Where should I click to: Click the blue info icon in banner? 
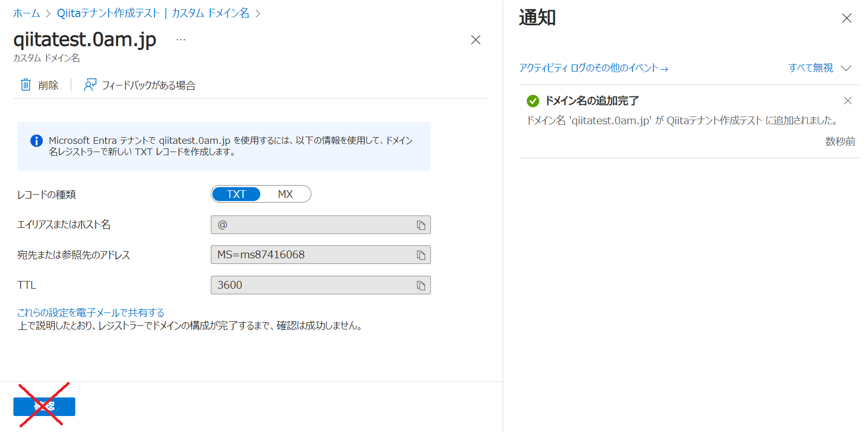point(37,141)
